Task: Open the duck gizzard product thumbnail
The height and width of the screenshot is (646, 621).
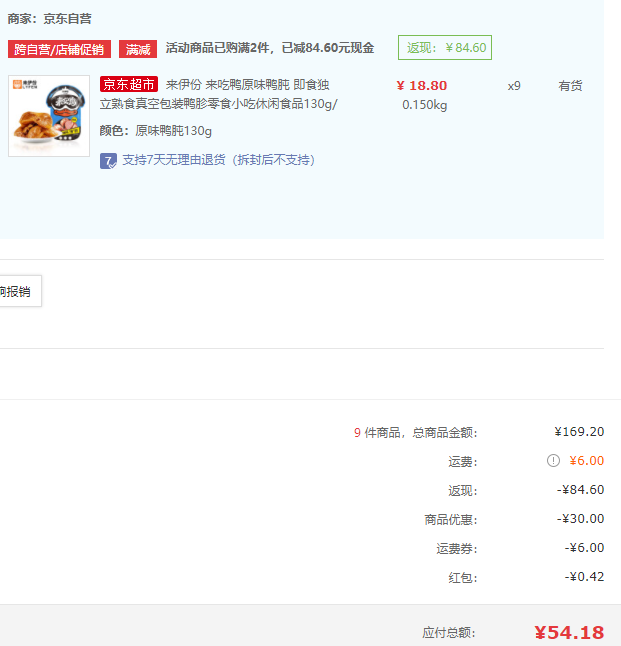Action: tap(49, 116)
